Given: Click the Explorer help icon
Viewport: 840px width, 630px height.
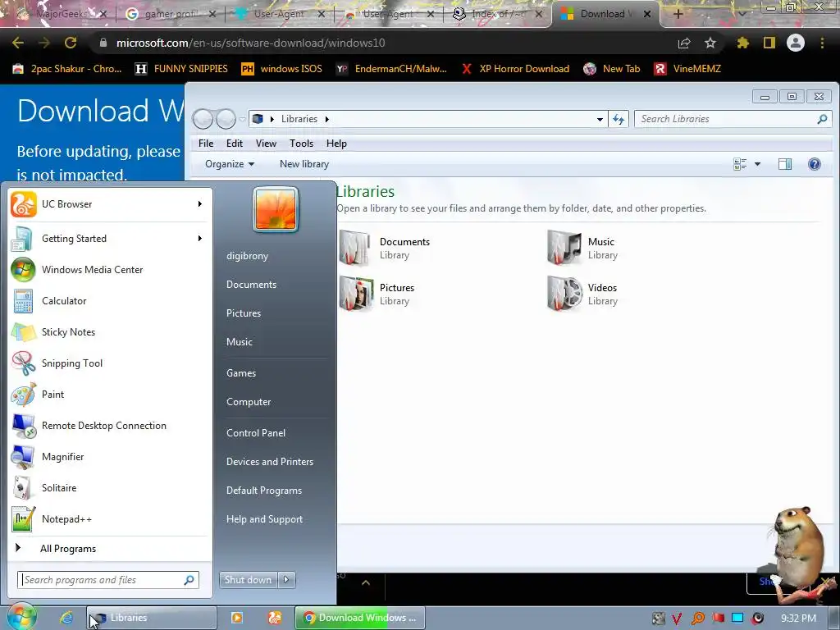Looking at the screenshot, I should coord(814,164).
